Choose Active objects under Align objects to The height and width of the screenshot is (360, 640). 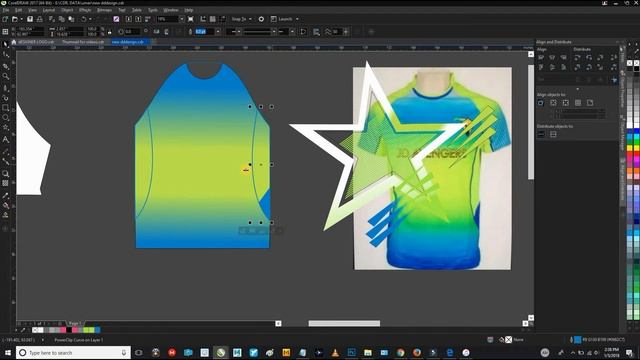click(x=541, y=103)
